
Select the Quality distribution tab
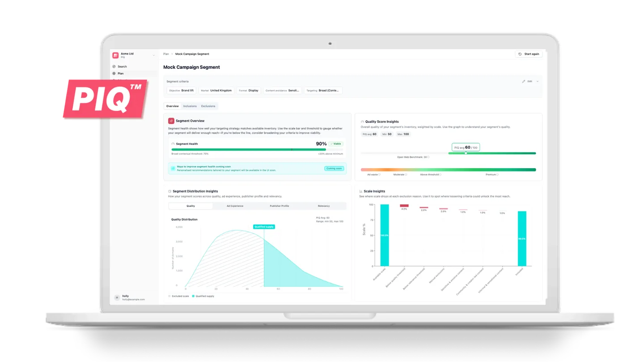(x=191, y=206)
